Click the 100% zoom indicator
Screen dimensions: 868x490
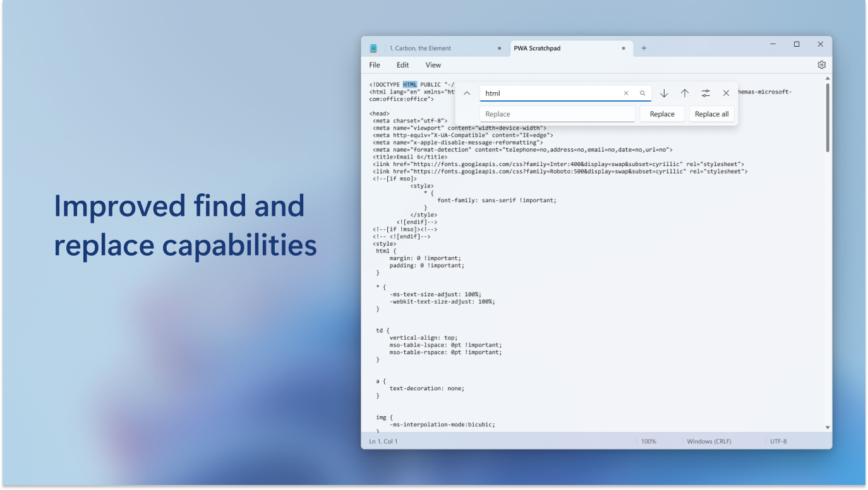(x=648, y=441)
